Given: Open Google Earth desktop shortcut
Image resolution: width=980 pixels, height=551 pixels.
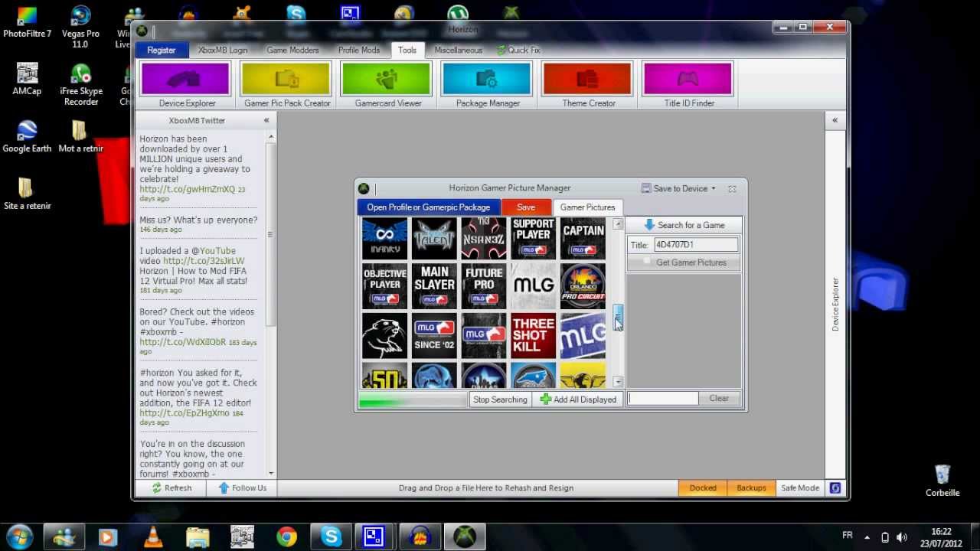Looking at the screenshot, I should (27, 136).
